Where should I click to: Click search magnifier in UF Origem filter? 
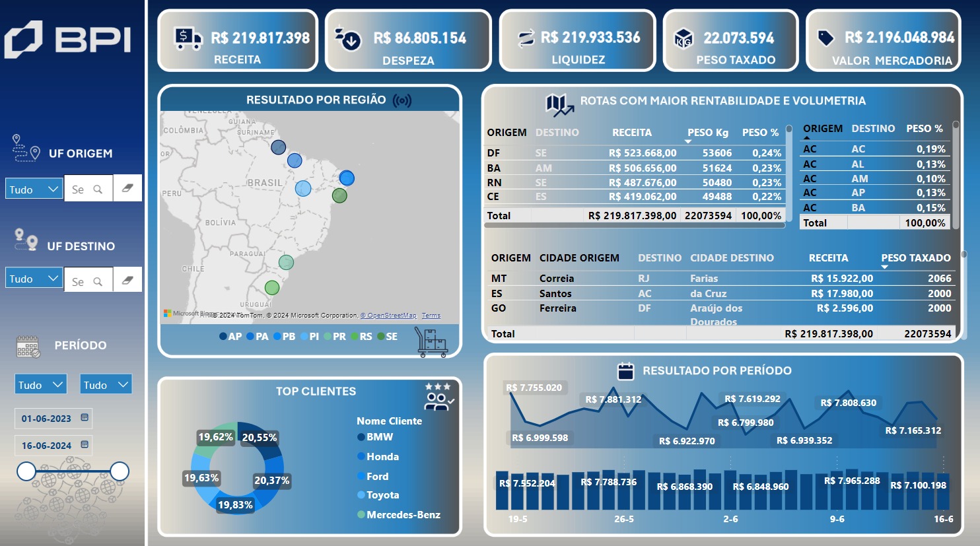(98, 189)
